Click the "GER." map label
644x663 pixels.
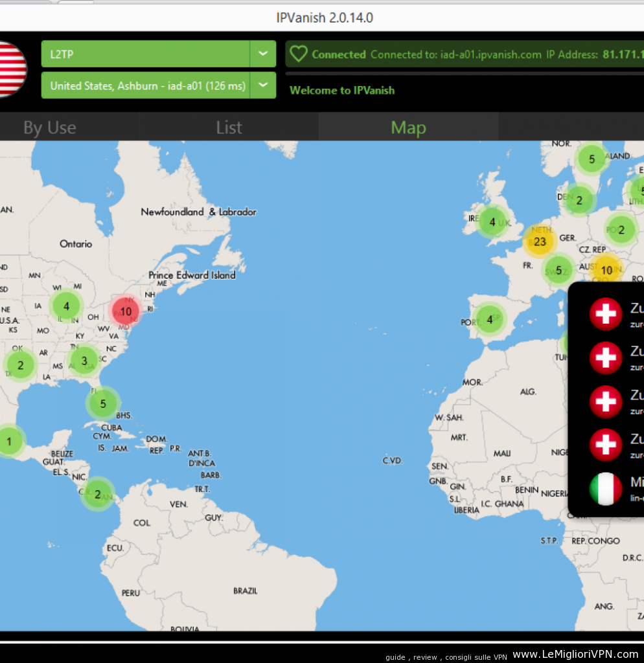[x=568, y=238]
